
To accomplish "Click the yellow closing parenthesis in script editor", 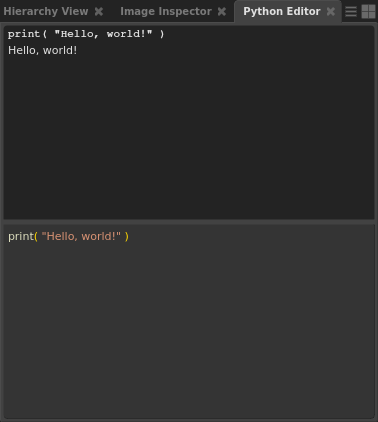I will [x=127, y=237].
